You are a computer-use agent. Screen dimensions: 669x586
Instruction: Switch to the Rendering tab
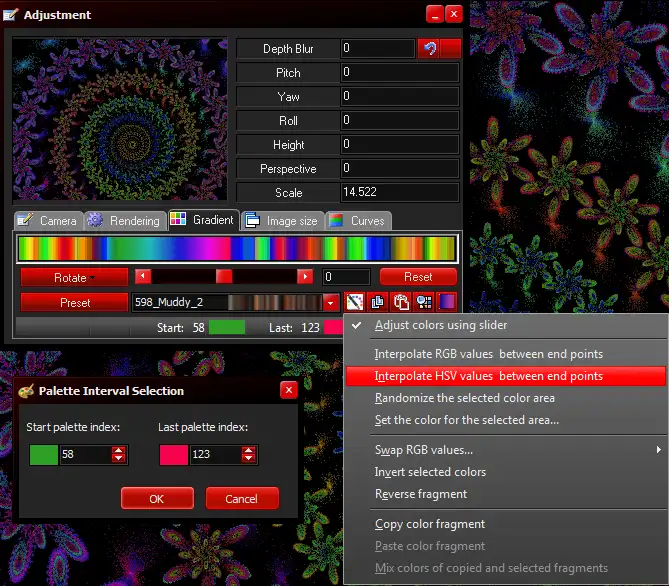click(x=125, y=221)
